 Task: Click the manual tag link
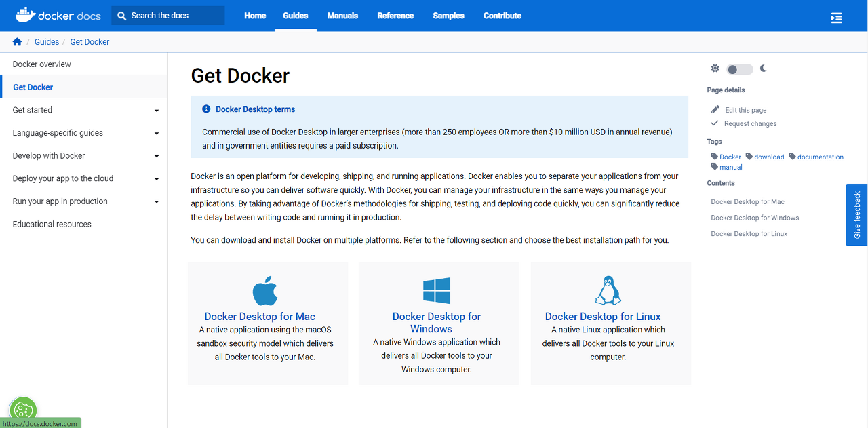tap(731, 168)
